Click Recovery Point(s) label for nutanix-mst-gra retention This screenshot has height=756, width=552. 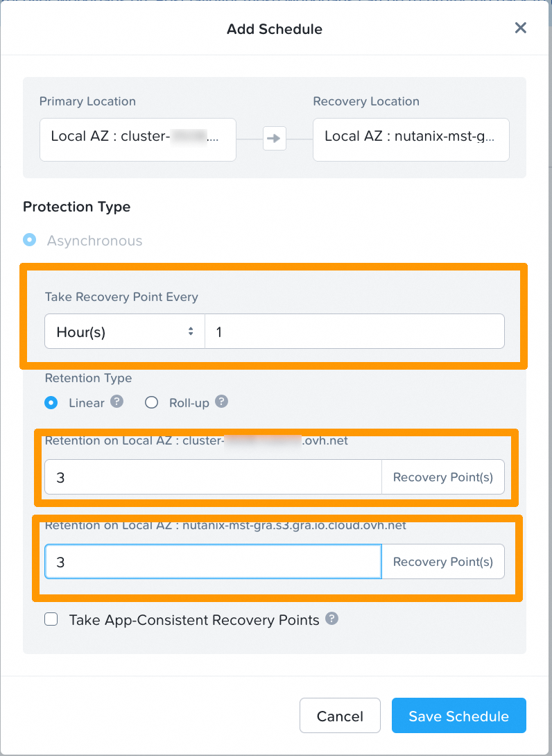[x=443, y=562]
